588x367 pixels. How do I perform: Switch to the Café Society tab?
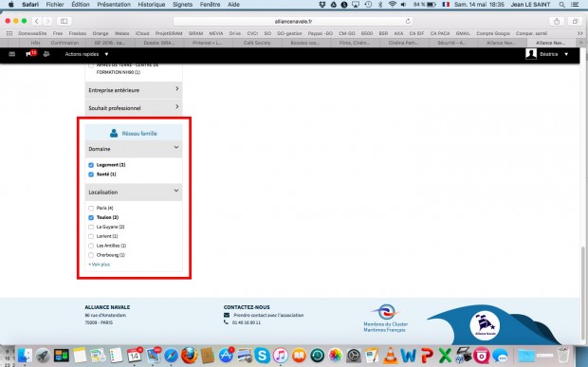click(257, 43)
